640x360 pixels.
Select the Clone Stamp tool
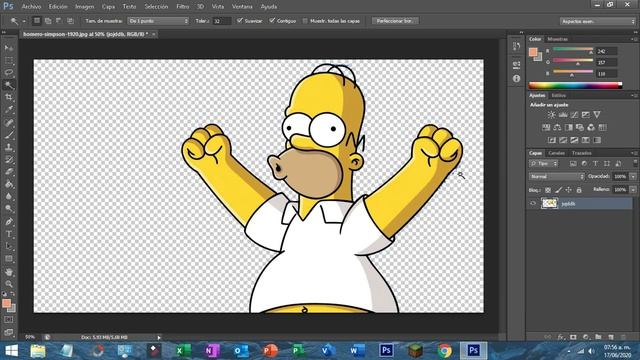click(9, 147)
